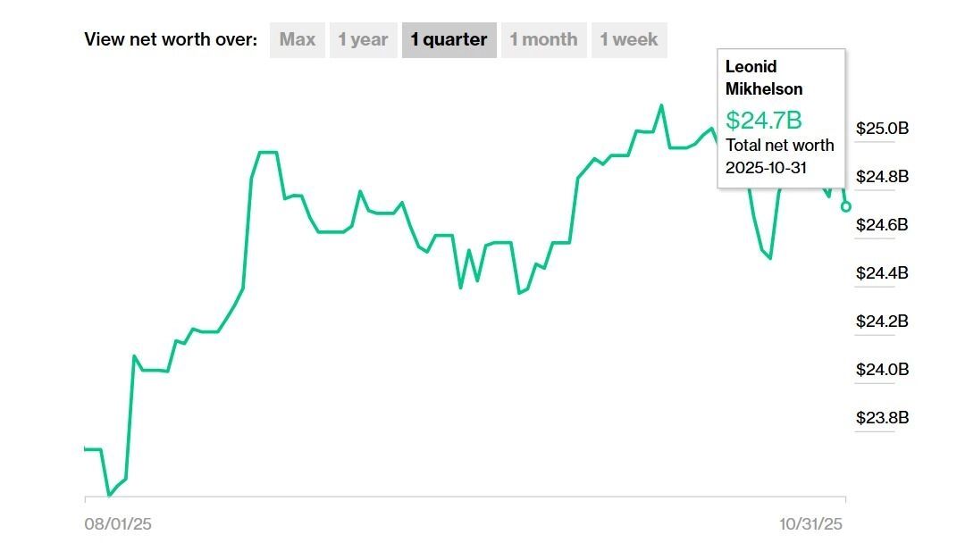Select the 1 quarter range button

[449, 40]
